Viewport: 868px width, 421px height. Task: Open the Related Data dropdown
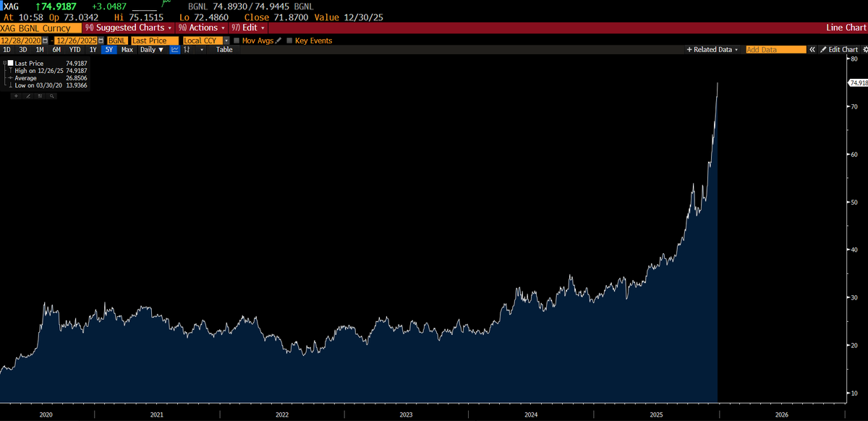click(712, 49)
